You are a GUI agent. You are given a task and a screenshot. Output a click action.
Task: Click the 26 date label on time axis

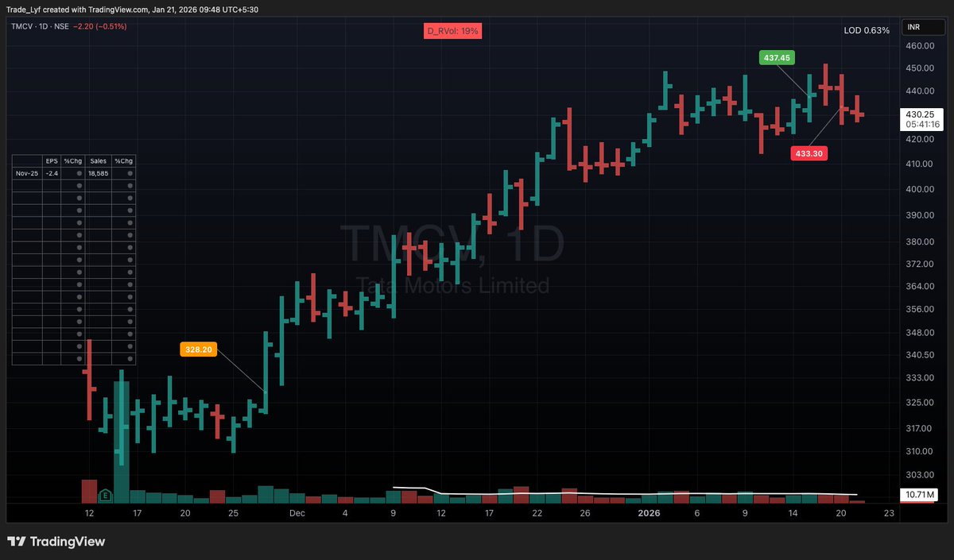585,514
